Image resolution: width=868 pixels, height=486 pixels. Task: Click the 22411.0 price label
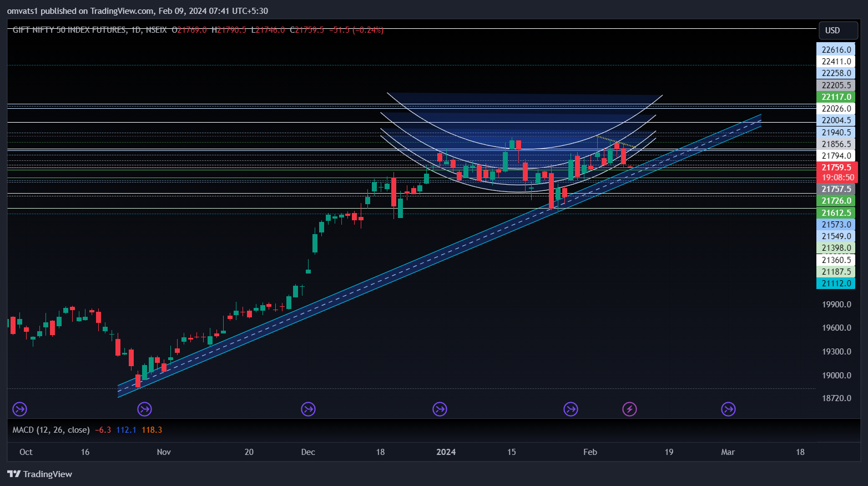(x=836, y=62)
